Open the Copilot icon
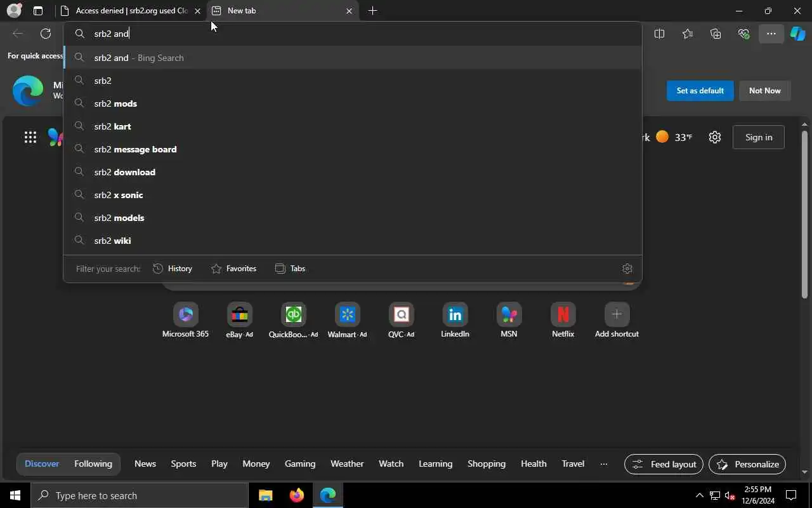This screenshot has width=812, height=508. [798, 34]
